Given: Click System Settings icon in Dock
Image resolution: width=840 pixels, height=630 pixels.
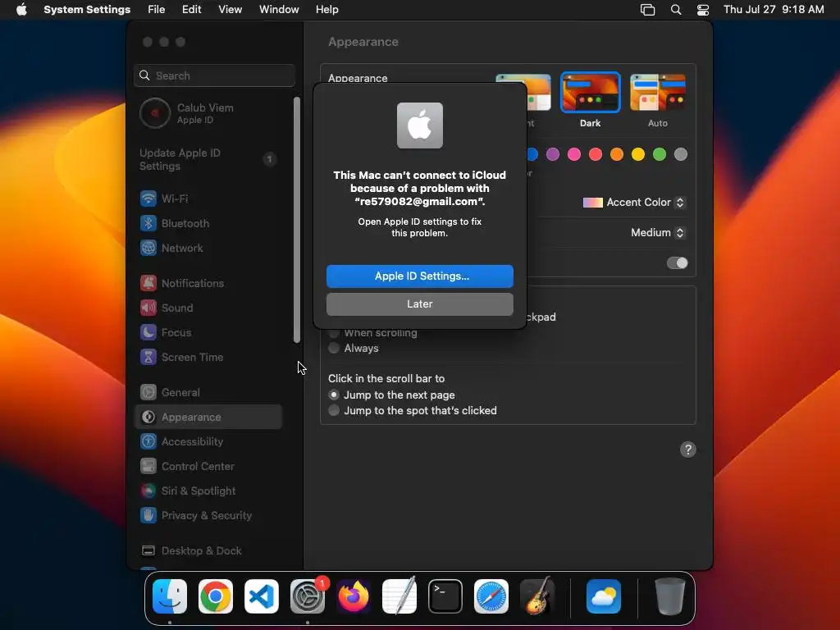Looking at the screenshot, I should (308, 596).
